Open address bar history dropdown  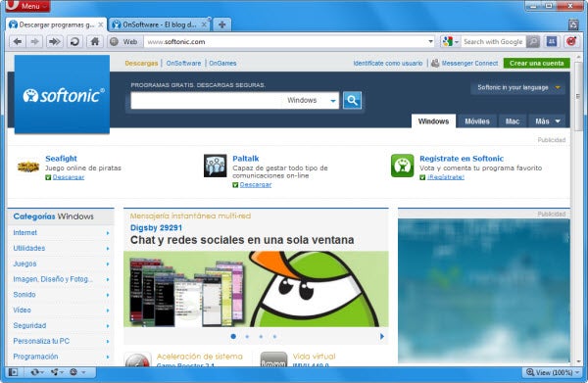(x=431, y=41)
